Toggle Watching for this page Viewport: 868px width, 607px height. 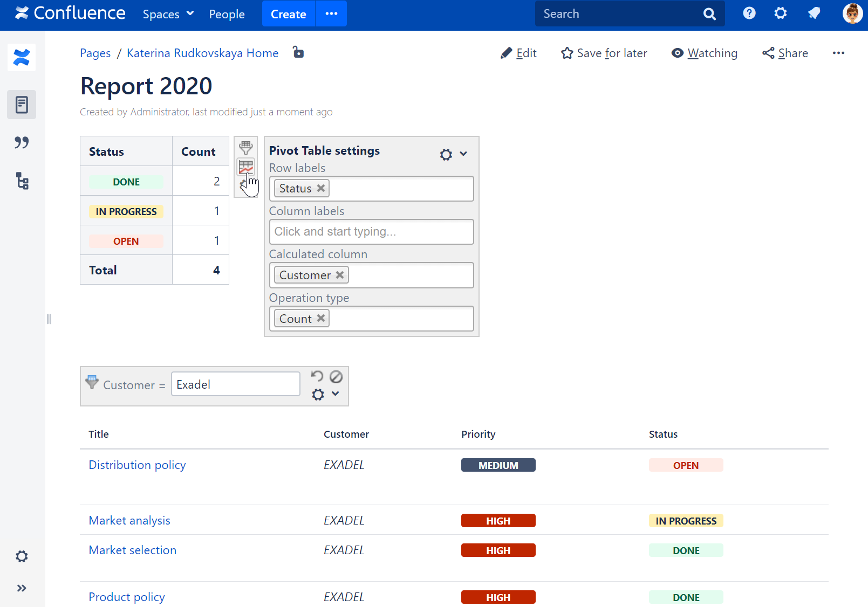tap(705, 53)
